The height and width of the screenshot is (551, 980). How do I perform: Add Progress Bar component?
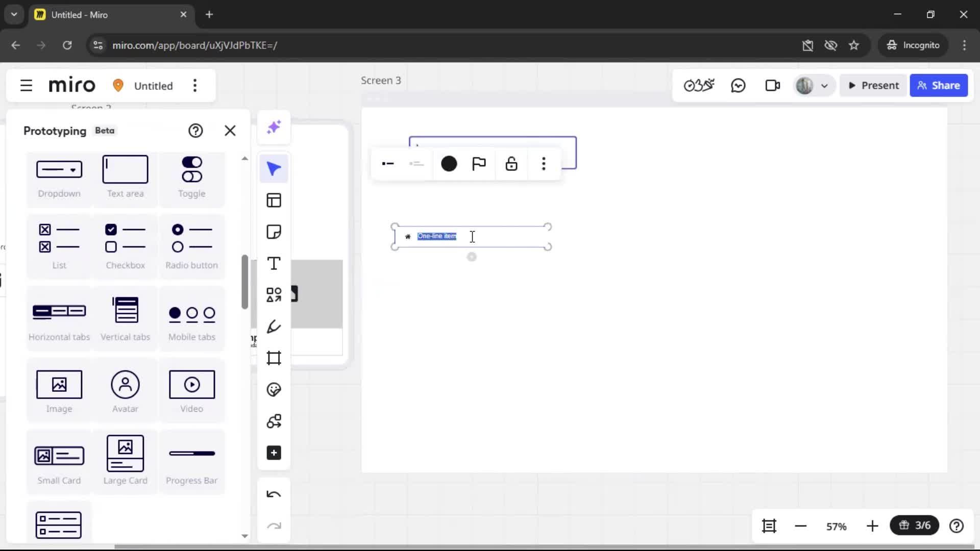192,463
